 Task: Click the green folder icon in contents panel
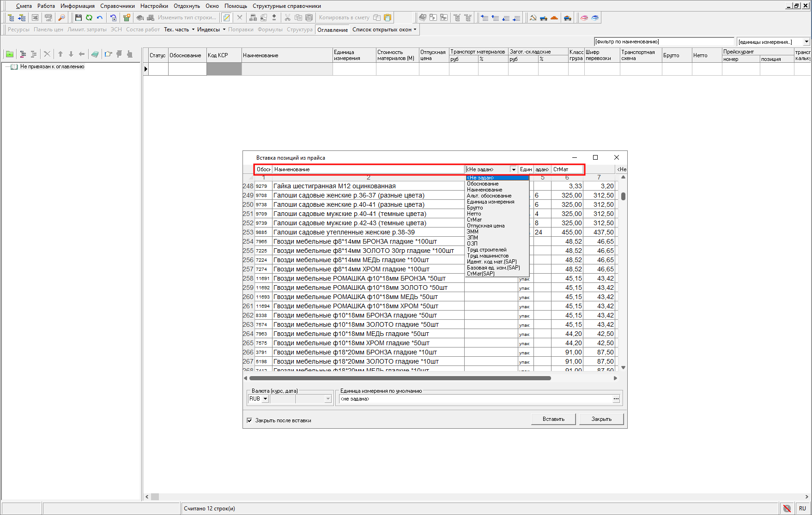coord(10,54)
